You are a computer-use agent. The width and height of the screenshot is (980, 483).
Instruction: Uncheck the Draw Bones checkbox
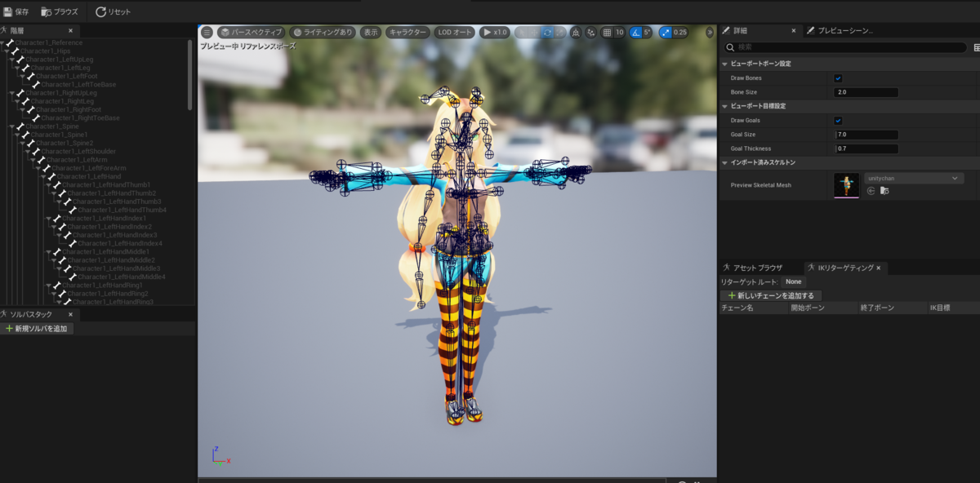838,78
